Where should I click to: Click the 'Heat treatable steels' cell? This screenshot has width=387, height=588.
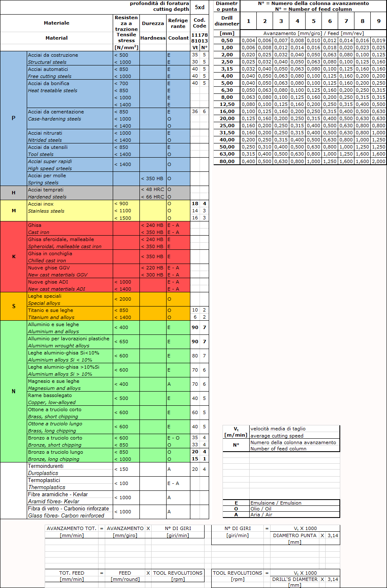[x=70, y=90]
